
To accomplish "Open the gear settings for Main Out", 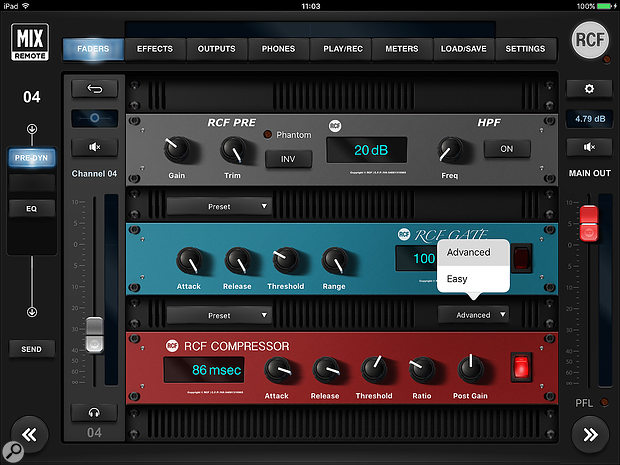I will (589, 89).
